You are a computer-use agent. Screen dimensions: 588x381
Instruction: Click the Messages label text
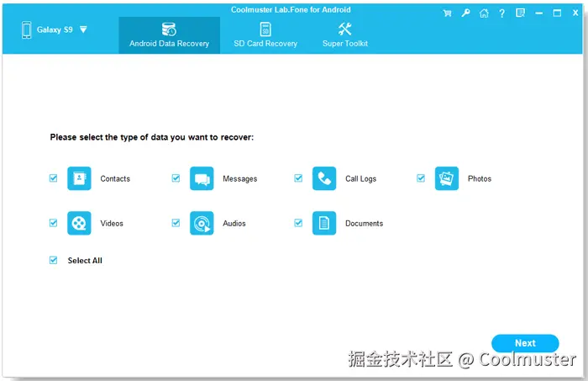240,178
